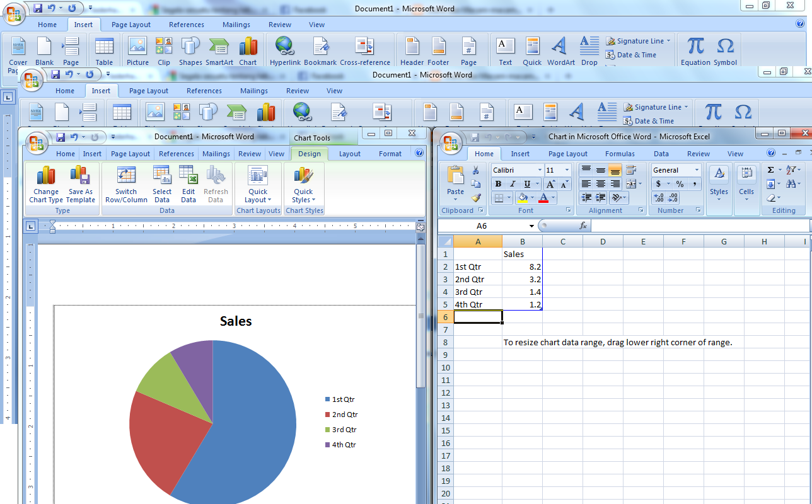The height and width of the screenshot is (504, 812).
Task: Apply Comma Style number format
Action: click(694, 184)
